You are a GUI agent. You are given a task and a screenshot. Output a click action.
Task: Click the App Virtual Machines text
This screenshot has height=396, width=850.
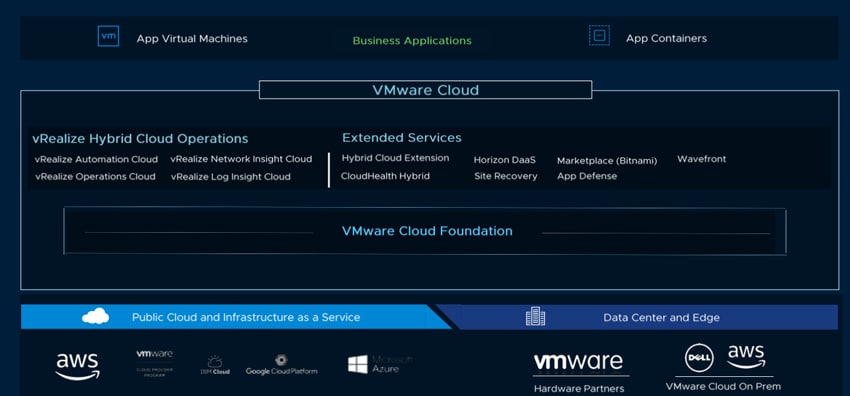click(192, 39)
